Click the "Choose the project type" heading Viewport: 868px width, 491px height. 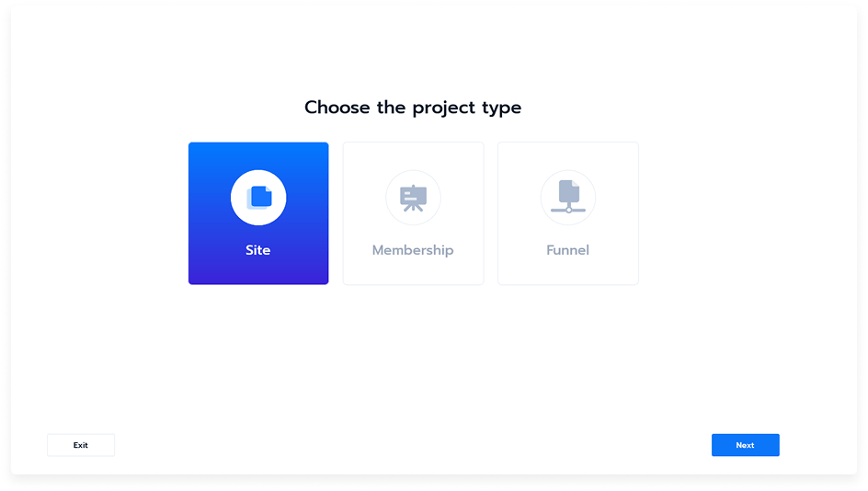coord(413,108)
